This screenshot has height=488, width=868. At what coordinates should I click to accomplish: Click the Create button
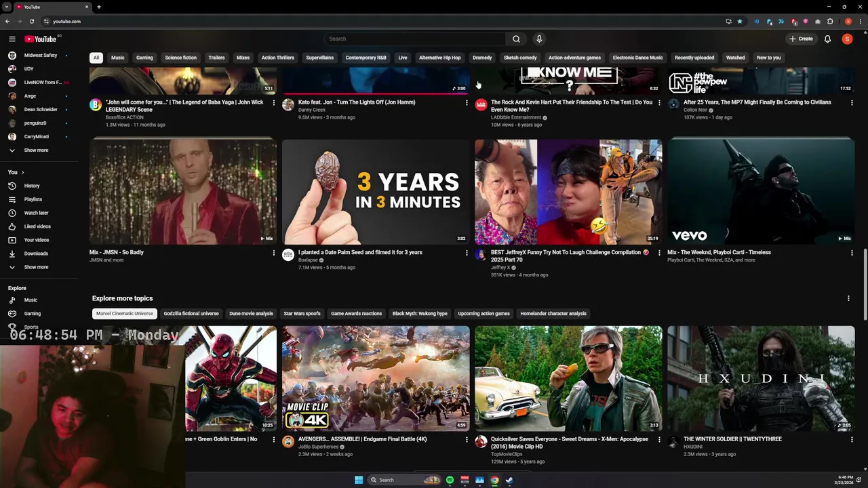(x=801, y=39)
